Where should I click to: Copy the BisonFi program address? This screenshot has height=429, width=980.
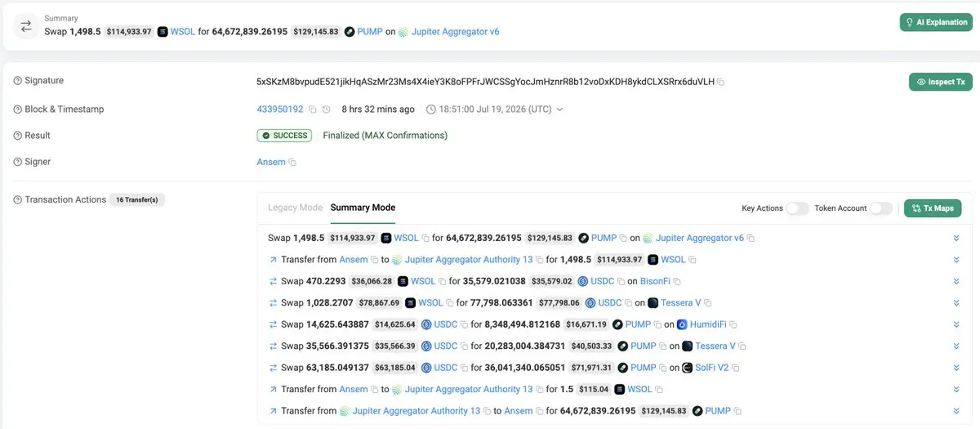click(676, 281)
